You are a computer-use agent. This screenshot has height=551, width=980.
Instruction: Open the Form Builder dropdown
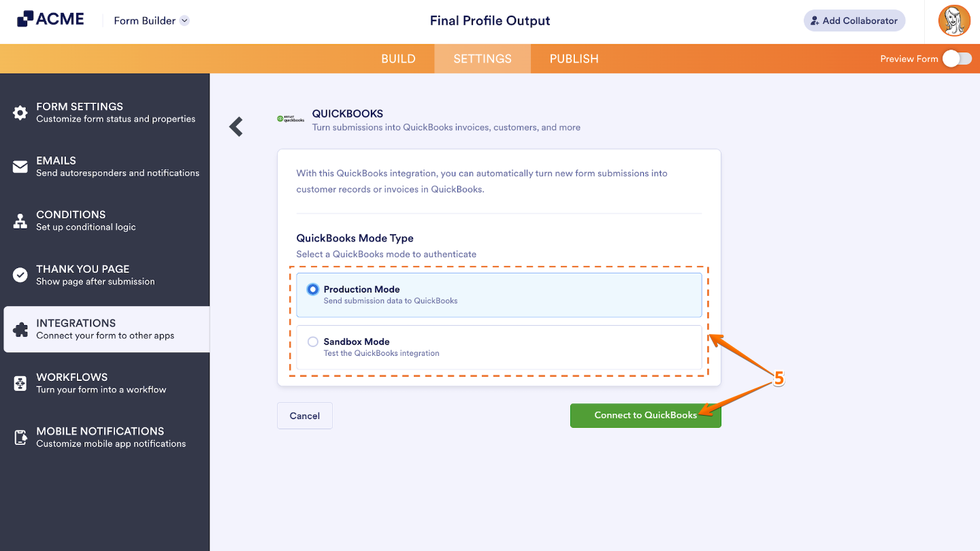[x=150, y=20]
